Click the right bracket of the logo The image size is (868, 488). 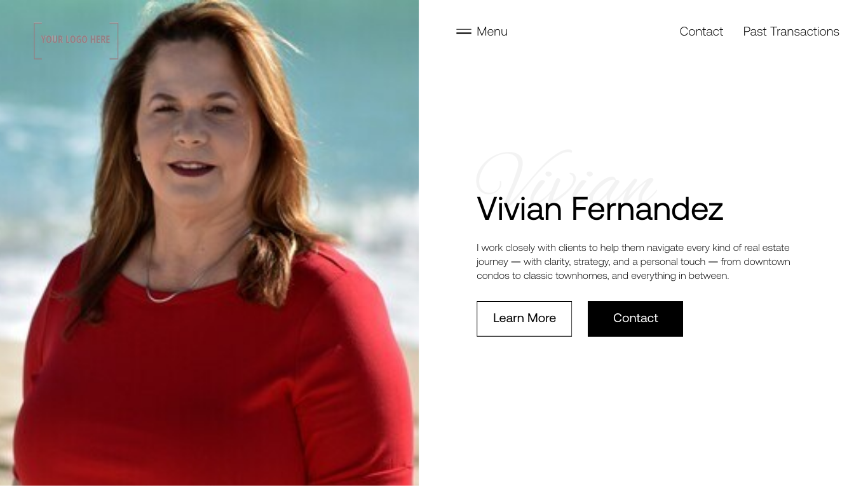click(114, 41)
